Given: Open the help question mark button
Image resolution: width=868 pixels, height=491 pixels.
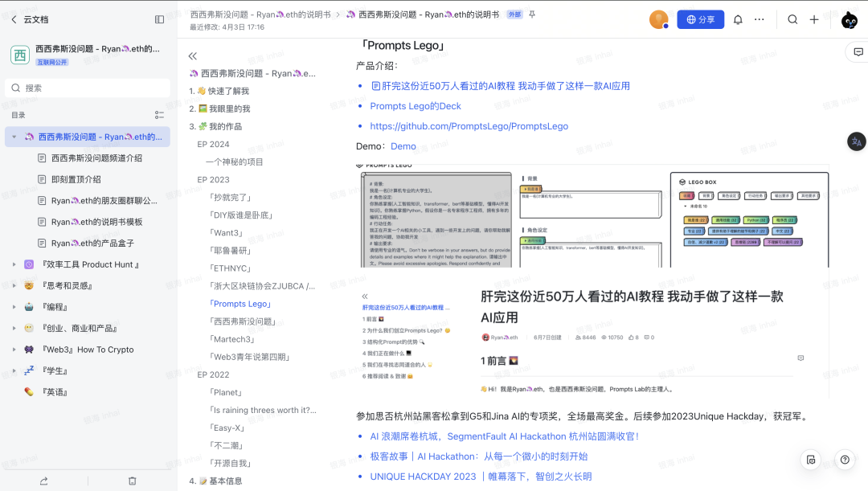Looking at the screenshot, I should [845, 460].
